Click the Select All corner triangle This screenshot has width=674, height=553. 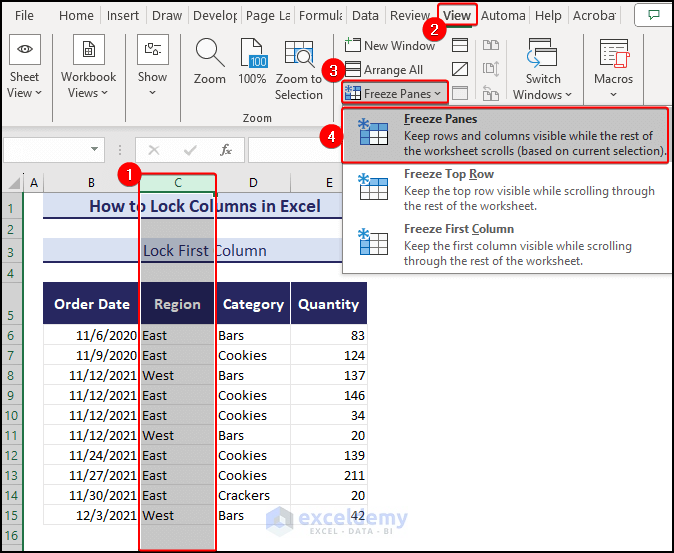[14, 183]
